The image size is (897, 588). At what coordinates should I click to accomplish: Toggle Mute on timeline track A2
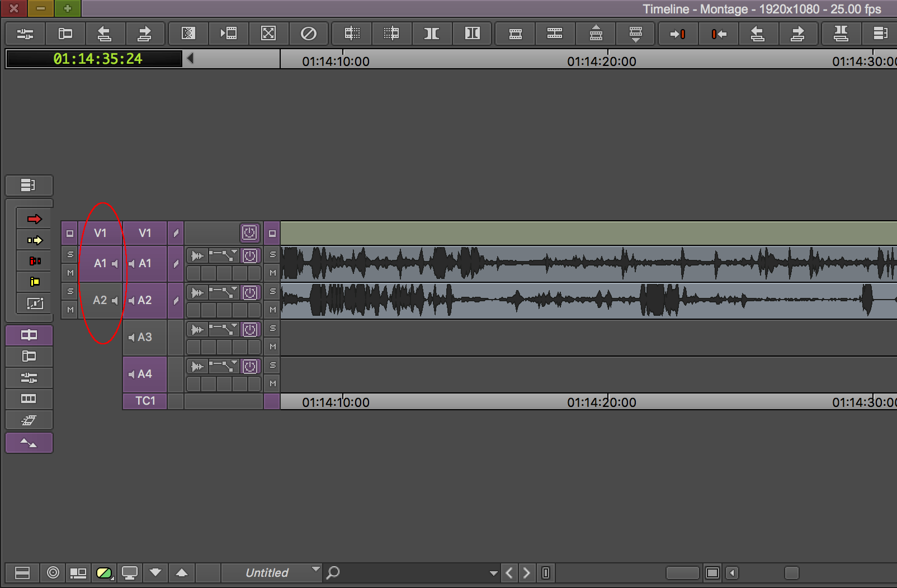tap(273, 310)
